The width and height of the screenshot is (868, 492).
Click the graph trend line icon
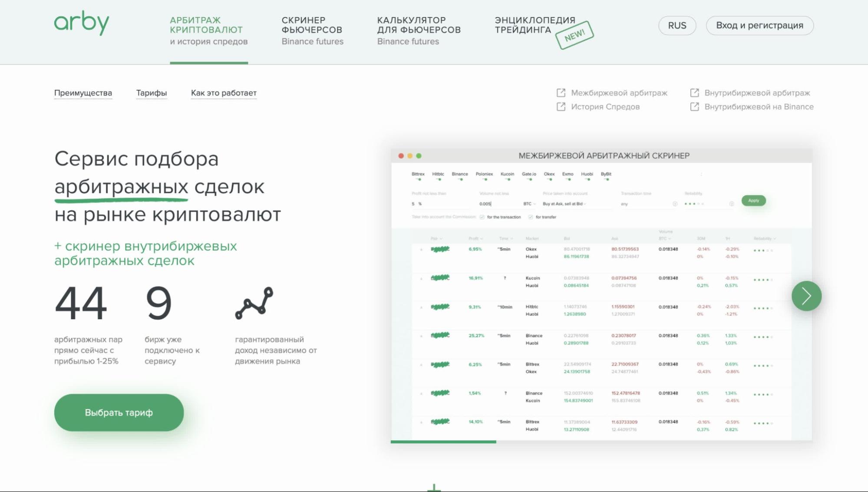tap(254, 303)
